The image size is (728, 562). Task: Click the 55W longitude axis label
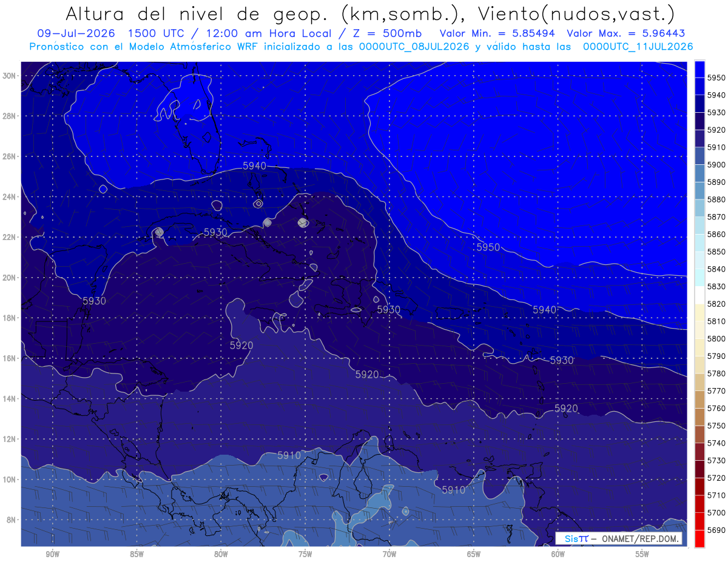pyautogui.click(x=642, y=554)
